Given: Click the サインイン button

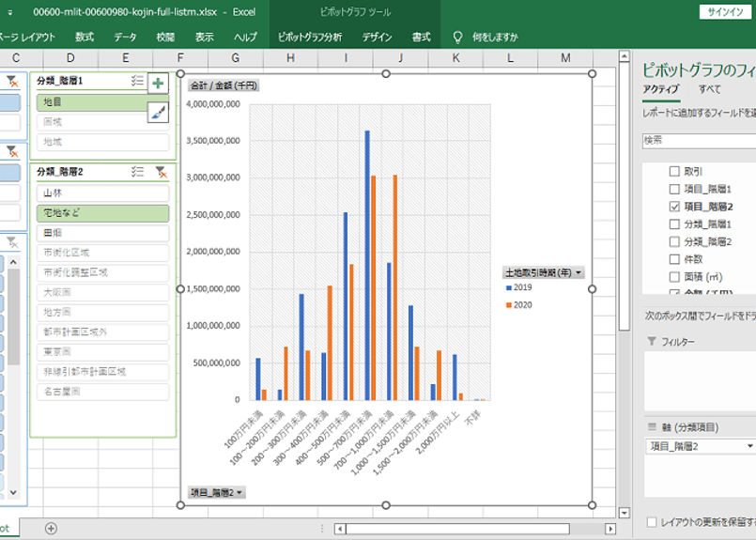Looking at the screenshot, I should (725, 12).
